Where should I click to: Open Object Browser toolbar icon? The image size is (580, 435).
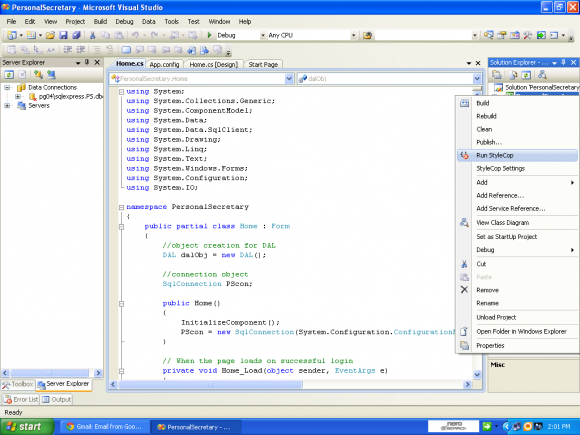[x=515, y=35]
